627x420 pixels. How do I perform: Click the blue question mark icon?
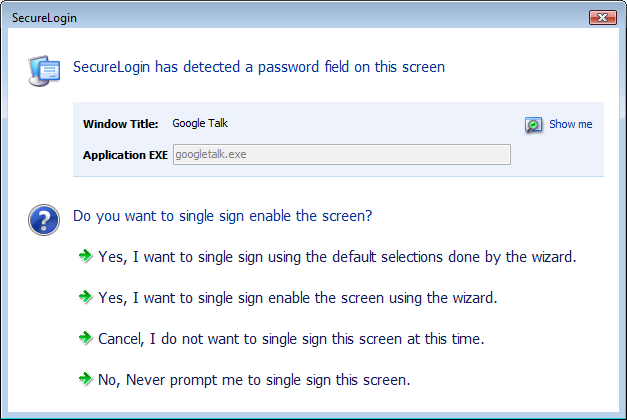coord(44,219)
